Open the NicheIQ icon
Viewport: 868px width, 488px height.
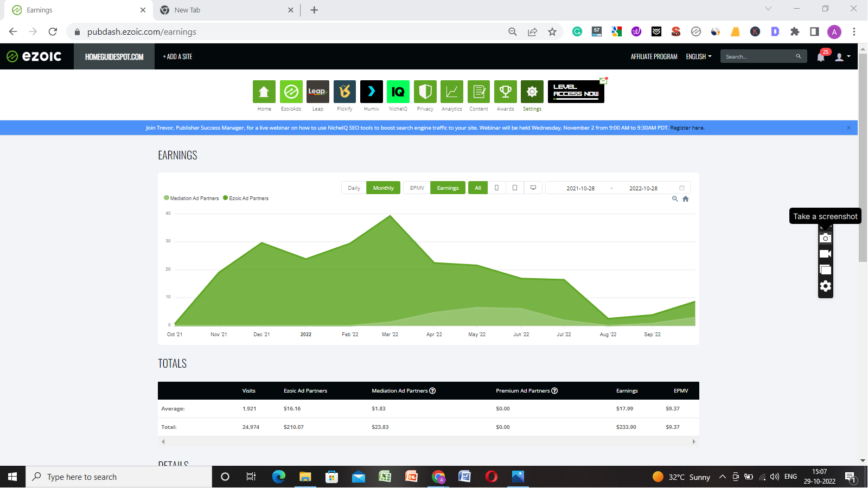(x=398, y=92)
